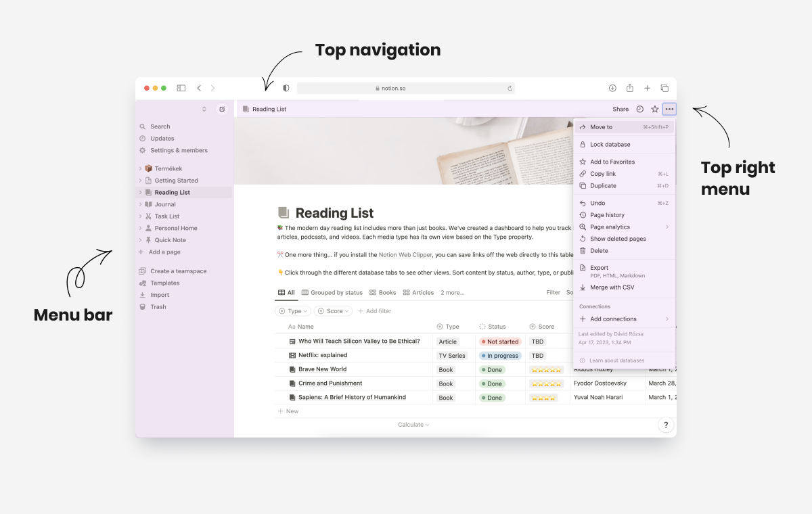Expand the Getting Started page tree
Image resolution: width=812 pixels, height=514 pixels.
coord(141,181)
